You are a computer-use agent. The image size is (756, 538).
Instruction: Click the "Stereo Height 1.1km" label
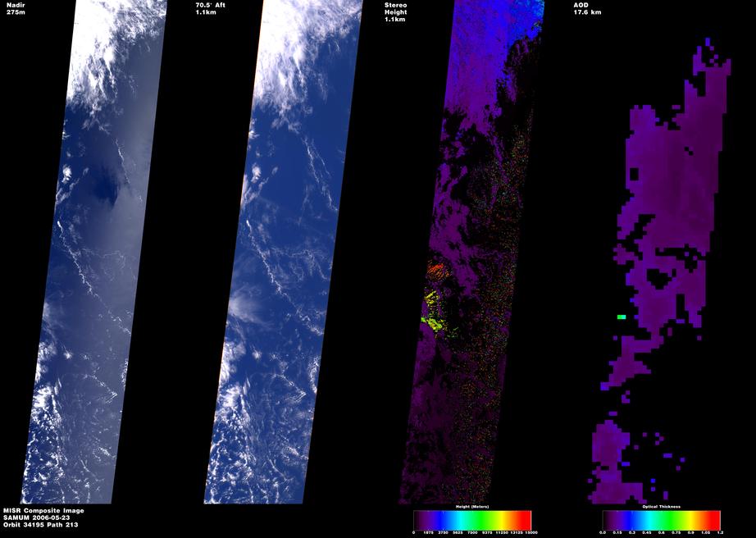click(395, 12)
